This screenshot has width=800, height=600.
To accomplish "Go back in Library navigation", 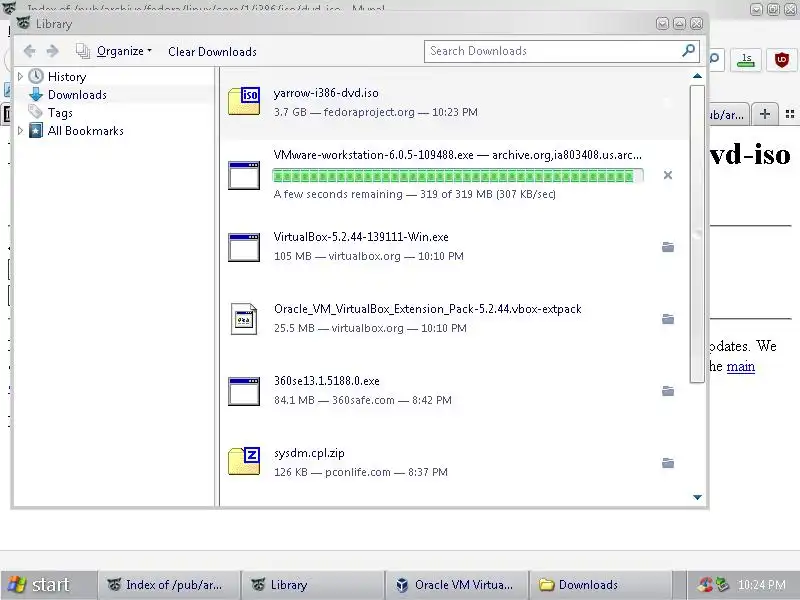I will [x=30, y=51].
